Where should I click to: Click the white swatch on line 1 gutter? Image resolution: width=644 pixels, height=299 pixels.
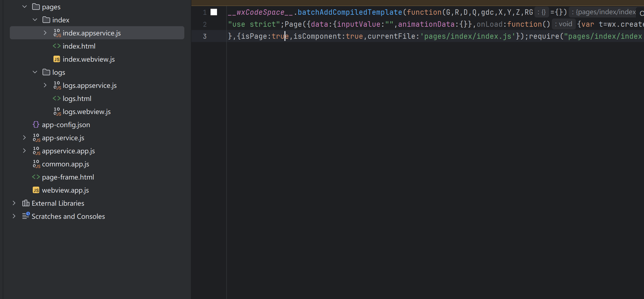[214, 12]
